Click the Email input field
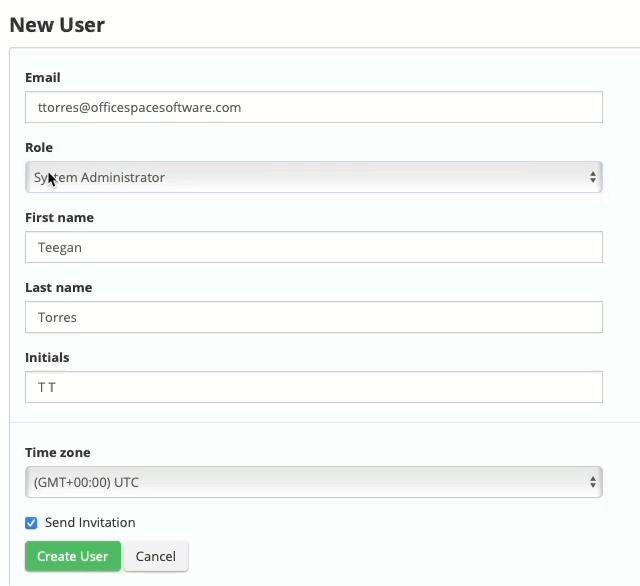Image resolution: width=640 pixels, height=586 pixels. click(x=313, y=107)
